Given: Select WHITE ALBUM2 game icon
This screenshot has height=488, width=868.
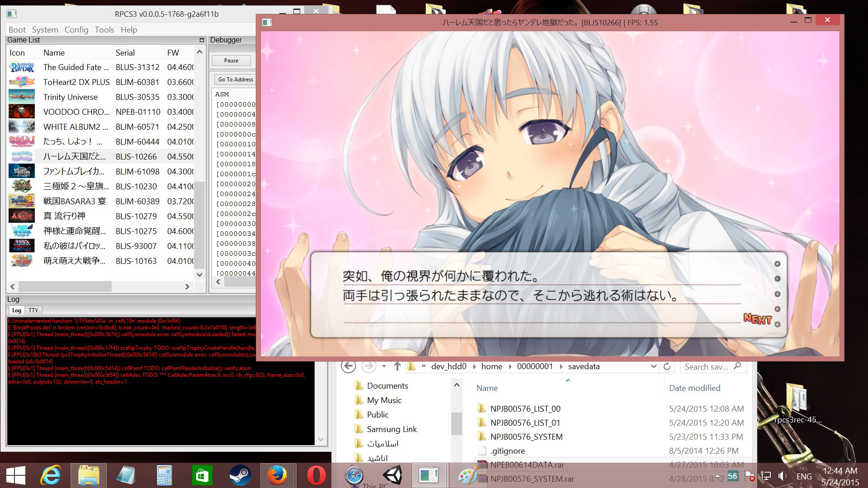Looking at the screenshot, I should click(22, 127).
